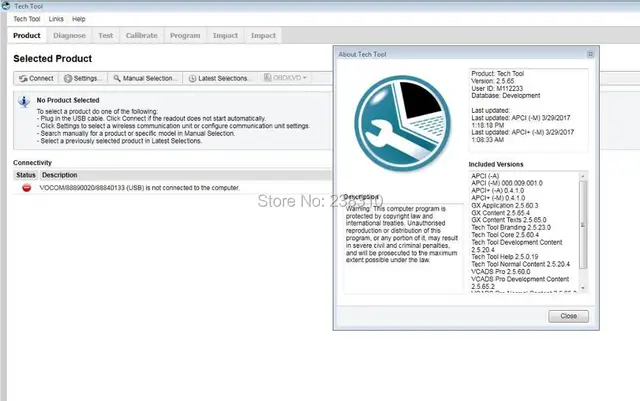Click the Settings gear icon
The width and height of the screenshot is (640, 401).
tap(68, 78)
